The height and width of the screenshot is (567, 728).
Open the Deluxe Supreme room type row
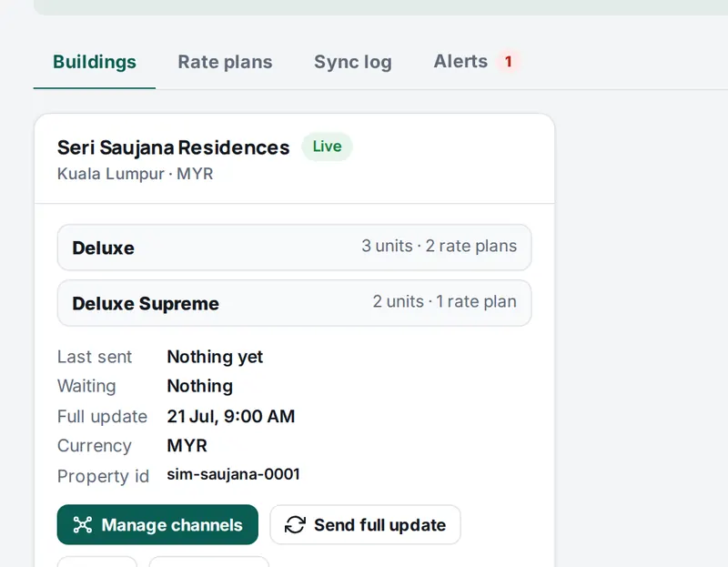point(294,303)
